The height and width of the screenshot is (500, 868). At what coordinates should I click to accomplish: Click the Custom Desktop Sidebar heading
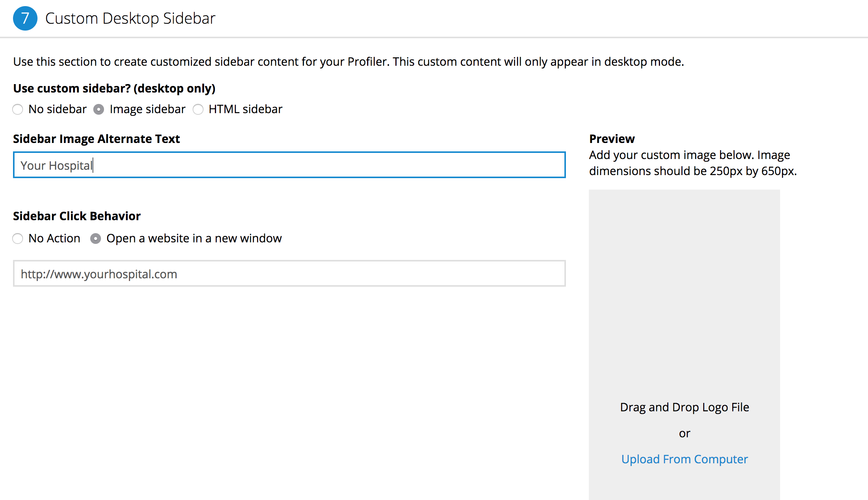point(130,18)
